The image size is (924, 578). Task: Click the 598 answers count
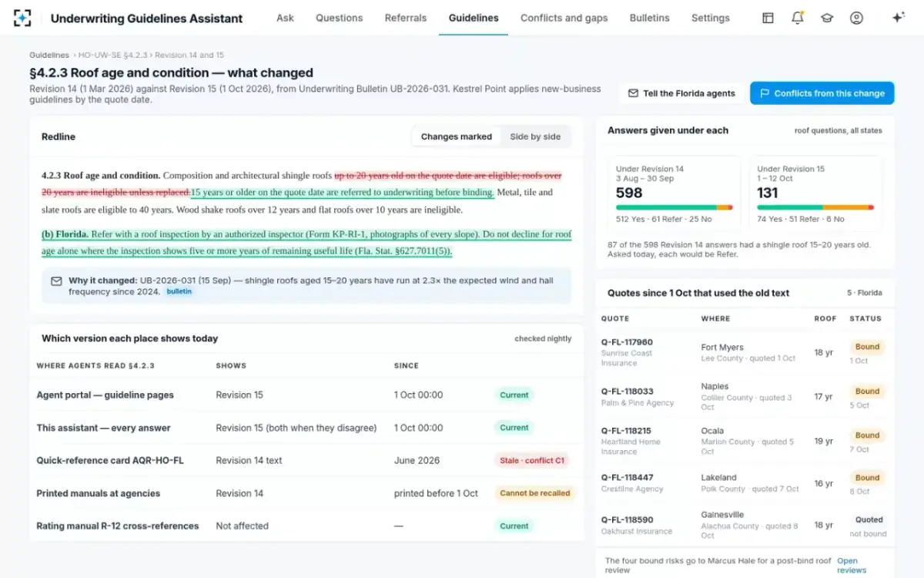click(629, 193)
